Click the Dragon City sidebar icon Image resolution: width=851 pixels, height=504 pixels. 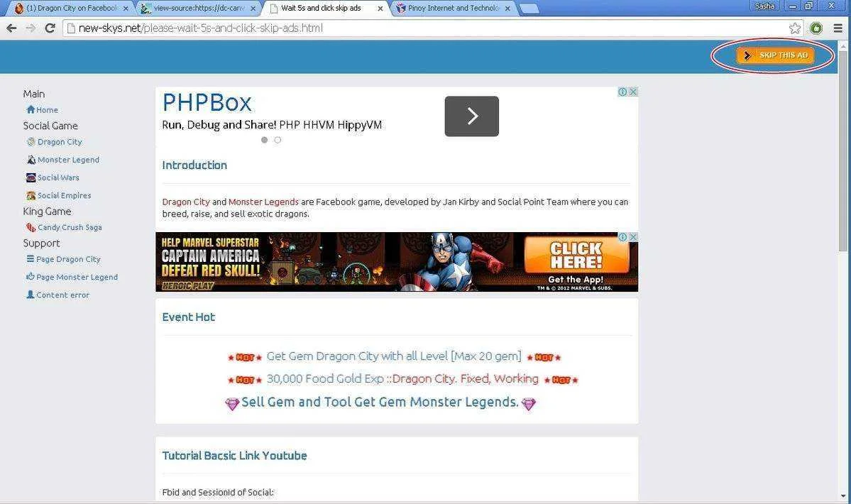point(31,141)
